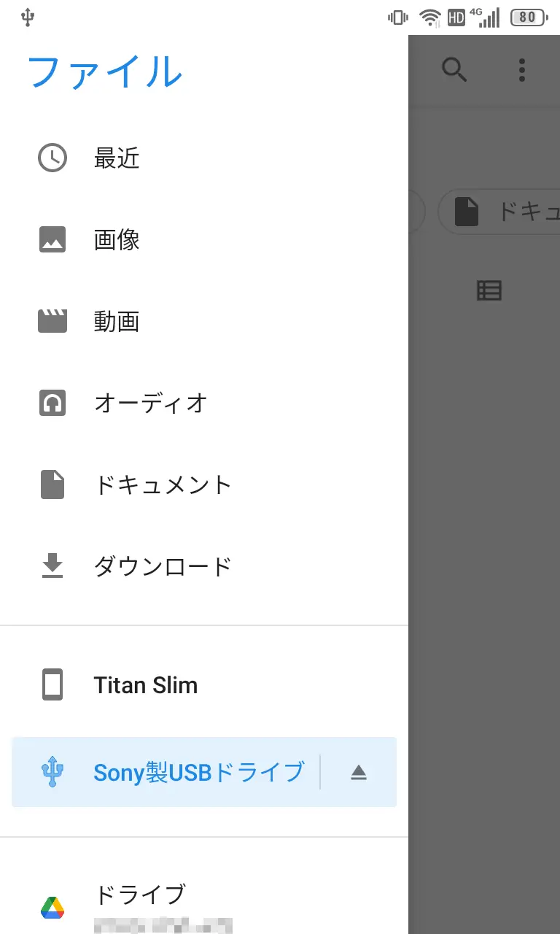Viewport: 560px width, 934px height.
Task: Tap the clapperboard icon beside 動画
Action: pyautogui.click(x=52, y=321)
